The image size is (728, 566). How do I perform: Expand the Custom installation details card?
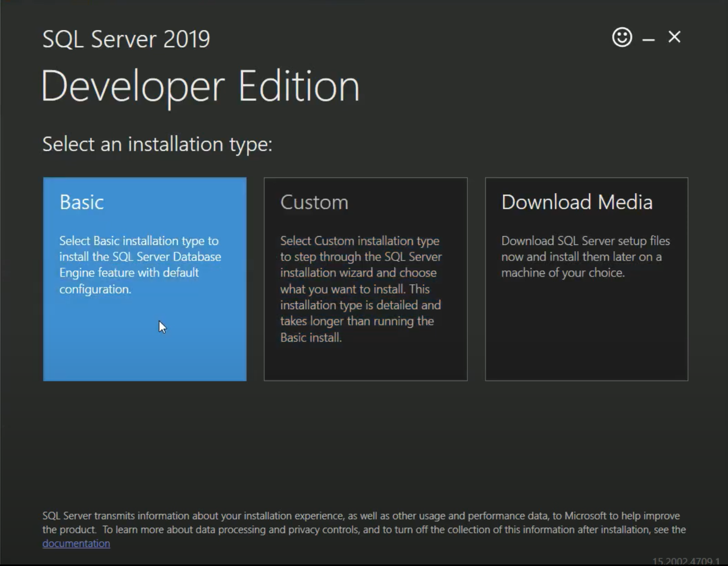click(365, 279)
